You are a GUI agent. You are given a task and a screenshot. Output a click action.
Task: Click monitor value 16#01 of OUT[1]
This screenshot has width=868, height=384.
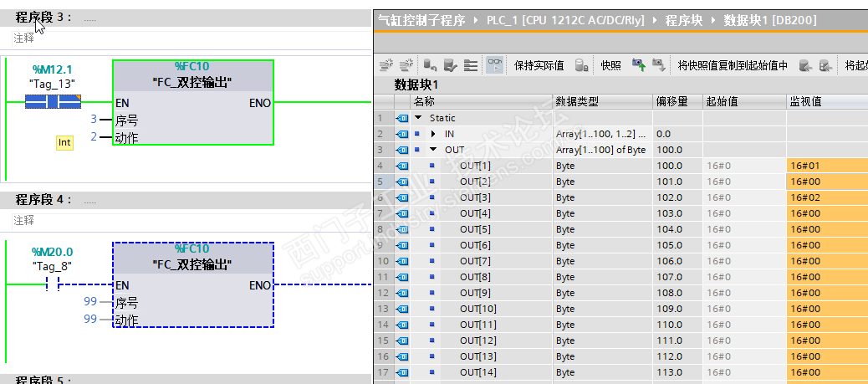click(x=827, y=166)
